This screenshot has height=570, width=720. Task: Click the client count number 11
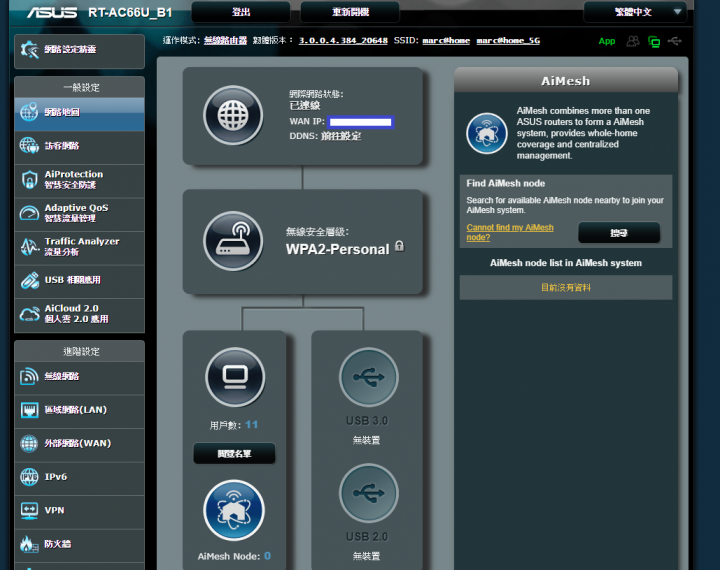(x=252, y=425)
